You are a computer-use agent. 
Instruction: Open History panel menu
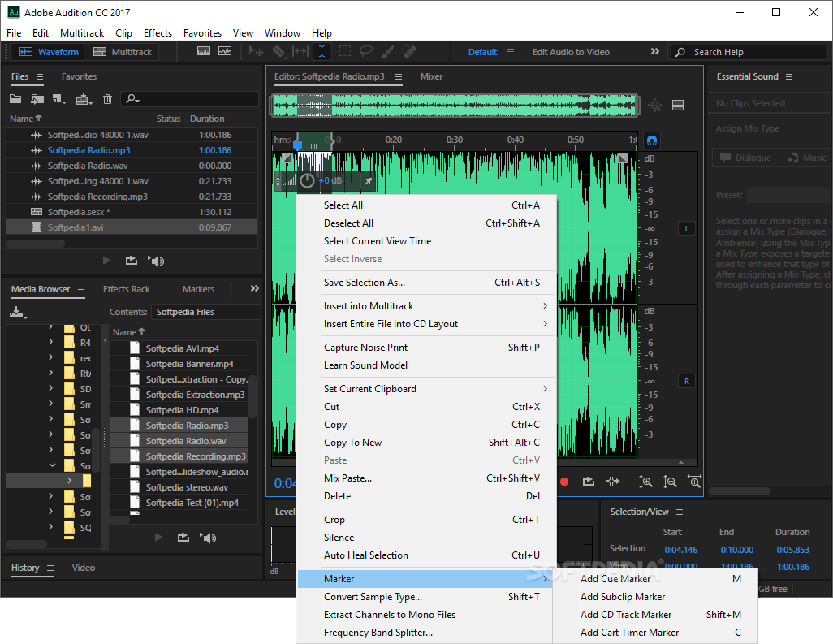50,568
